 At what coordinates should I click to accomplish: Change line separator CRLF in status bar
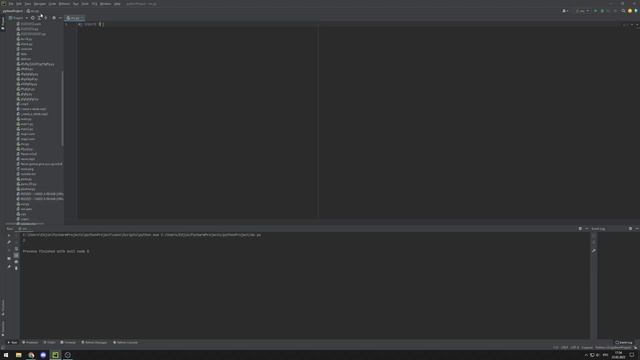coord(564,348)
